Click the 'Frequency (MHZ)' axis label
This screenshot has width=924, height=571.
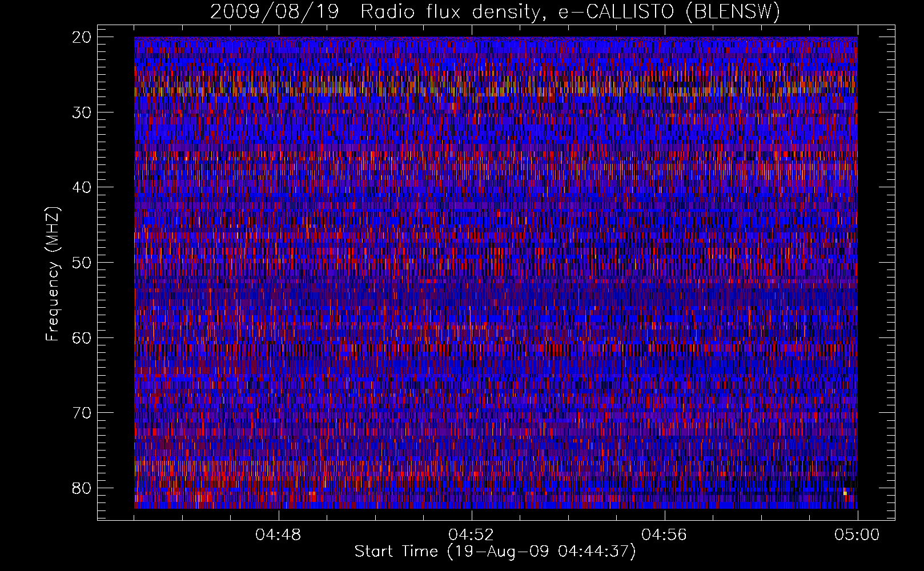tap(53, 274)
